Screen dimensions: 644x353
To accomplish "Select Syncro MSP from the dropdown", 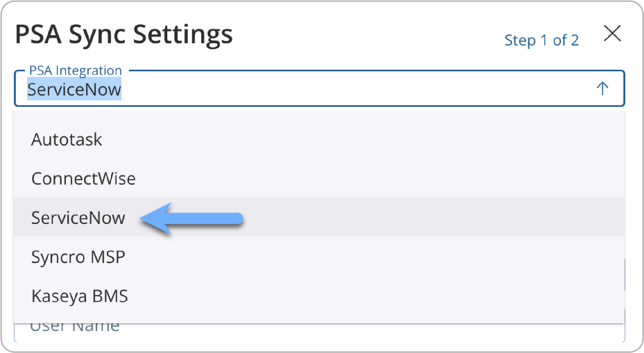I will click(x=78, y=257).
